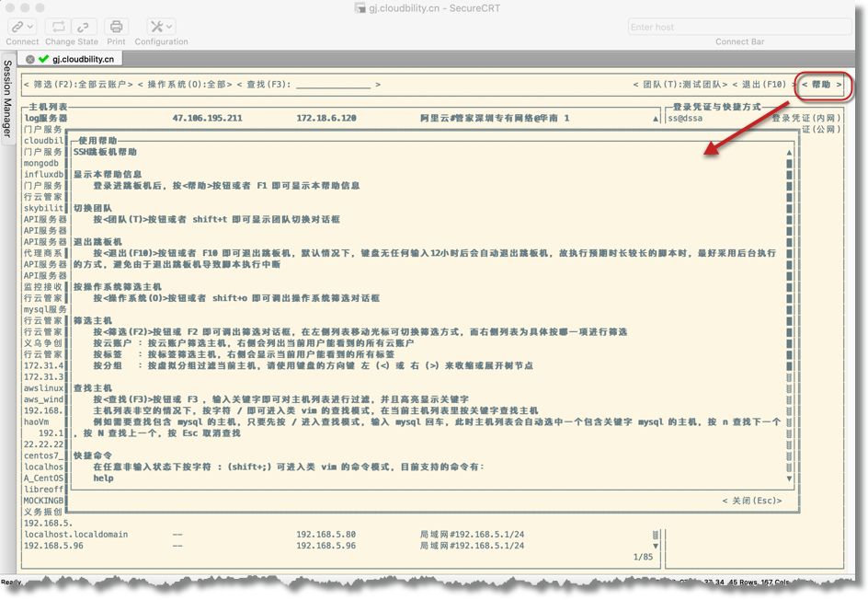Click the help dialog scrollbar down arrow
This screenshot has width=868, height=600.
(x=789, y=479)
